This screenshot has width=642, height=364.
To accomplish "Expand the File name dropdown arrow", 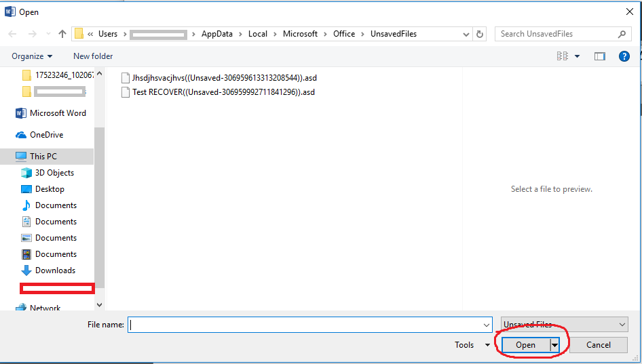I will coord(487,325).
